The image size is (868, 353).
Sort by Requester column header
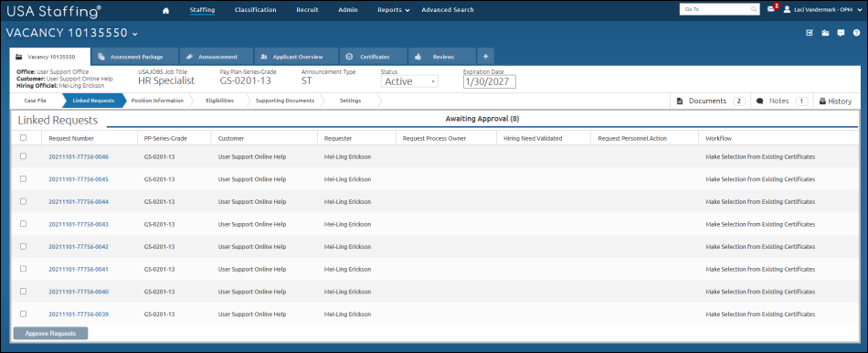pos(338,138)
